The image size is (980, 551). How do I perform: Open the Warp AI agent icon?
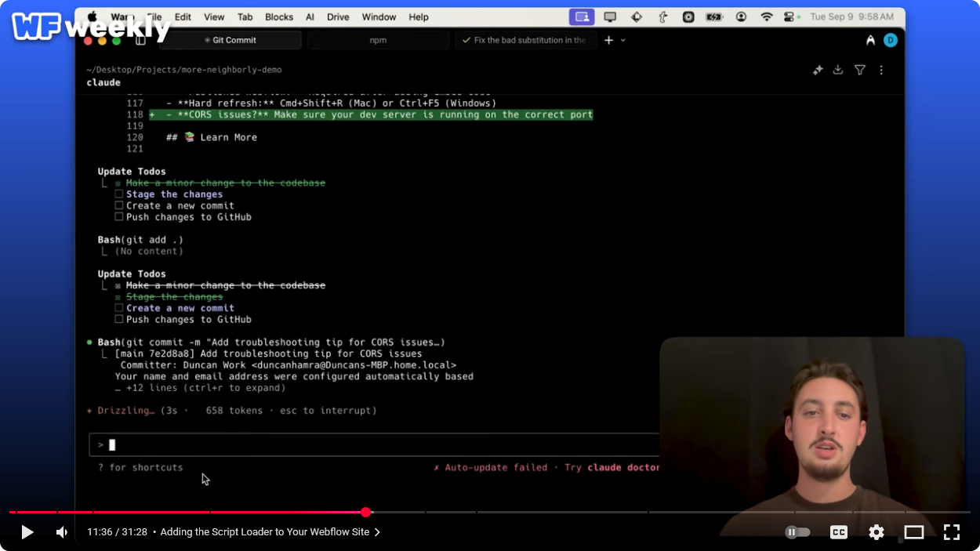[x=870, y=40]
